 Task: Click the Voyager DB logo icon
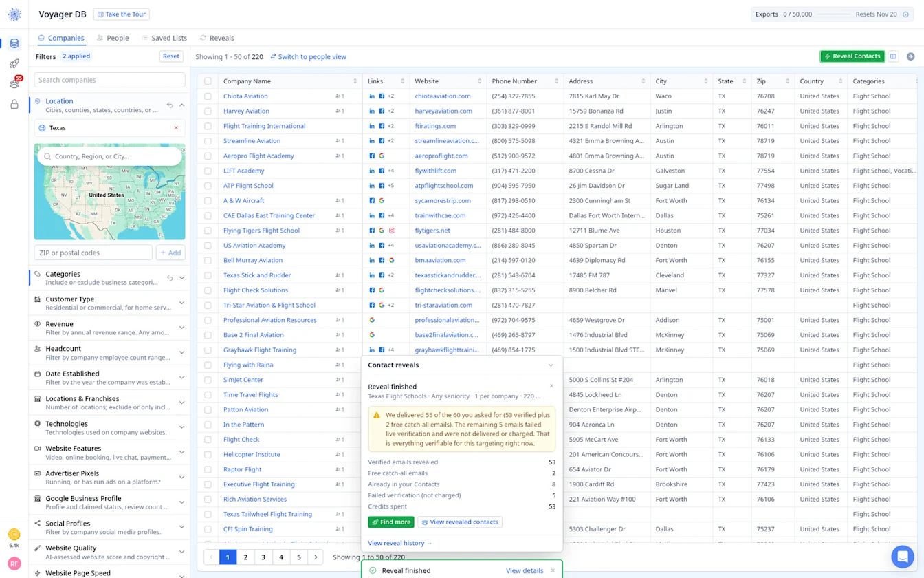[14, 14]
